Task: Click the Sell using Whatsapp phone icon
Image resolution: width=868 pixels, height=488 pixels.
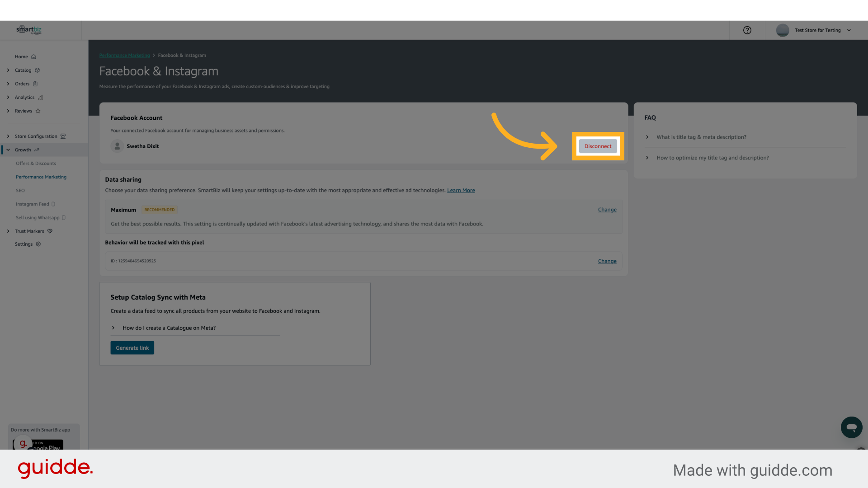Action: click(64, 218)
